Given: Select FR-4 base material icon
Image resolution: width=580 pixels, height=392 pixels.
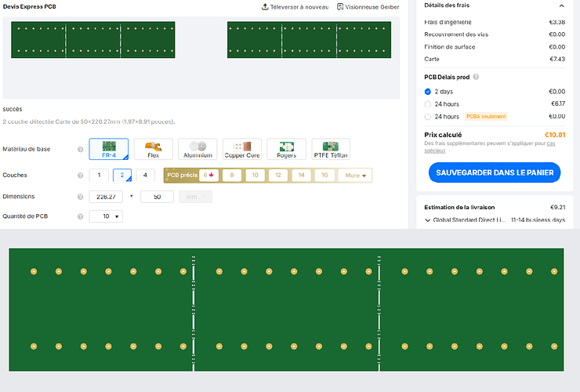Looking at the screenshot, I should 109,149.
